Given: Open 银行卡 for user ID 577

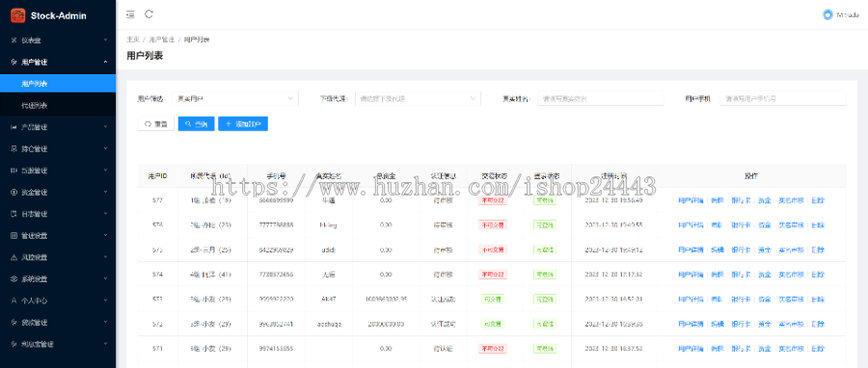Looking at the screenshot, I should coord(741,200).
